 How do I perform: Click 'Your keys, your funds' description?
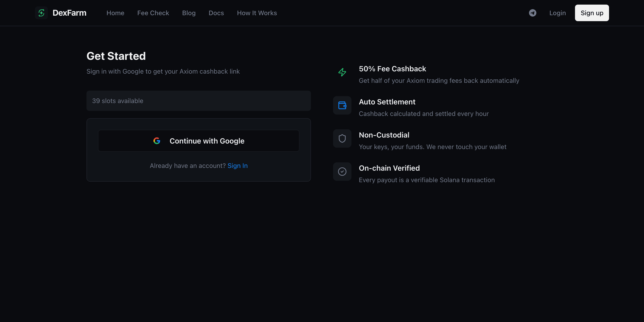point(432,147)
